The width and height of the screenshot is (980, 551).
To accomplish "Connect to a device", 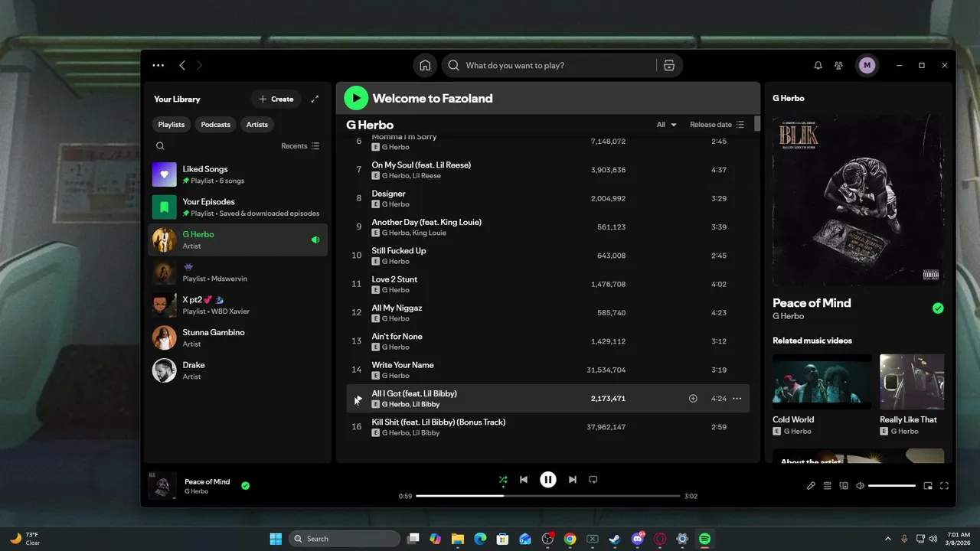I will [844, 486].
